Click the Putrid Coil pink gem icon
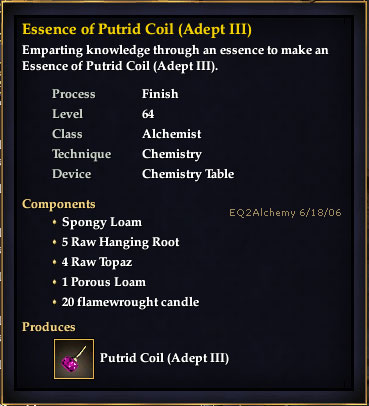 pyautogui.click(x=74, y=359)
